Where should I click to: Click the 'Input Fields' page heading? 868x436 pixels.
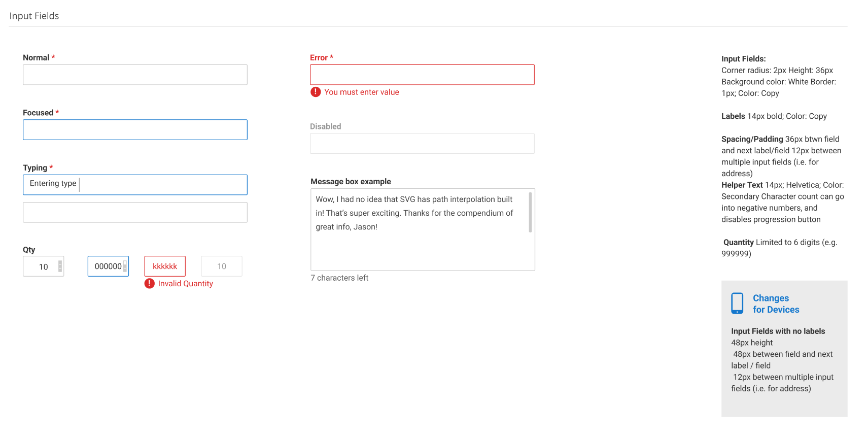[x=34, y=16]
